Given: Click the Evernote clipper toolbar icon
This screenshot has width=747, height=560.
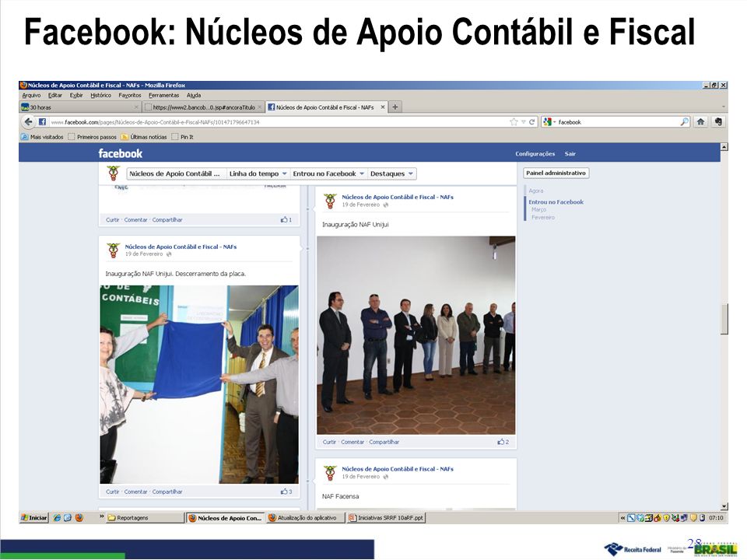Looking at the screenshot, I should tap(718, 122).
